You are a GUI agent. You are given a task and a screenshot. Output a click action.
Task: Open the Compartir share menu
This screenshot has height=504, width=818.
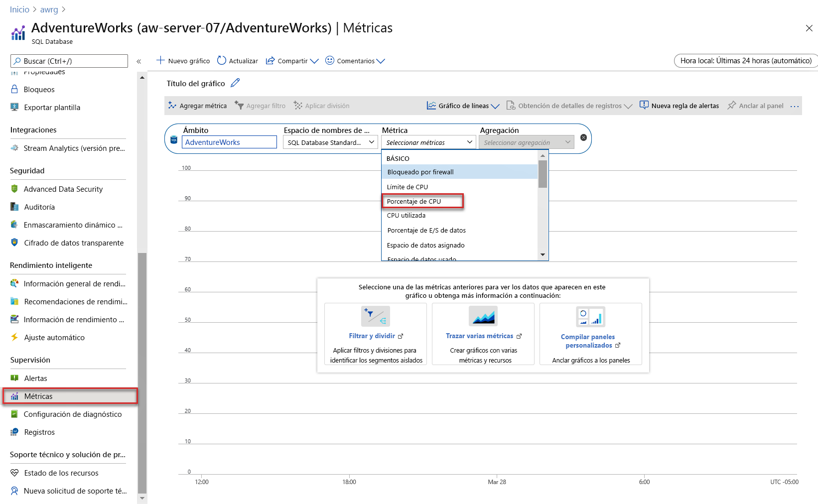292,61
